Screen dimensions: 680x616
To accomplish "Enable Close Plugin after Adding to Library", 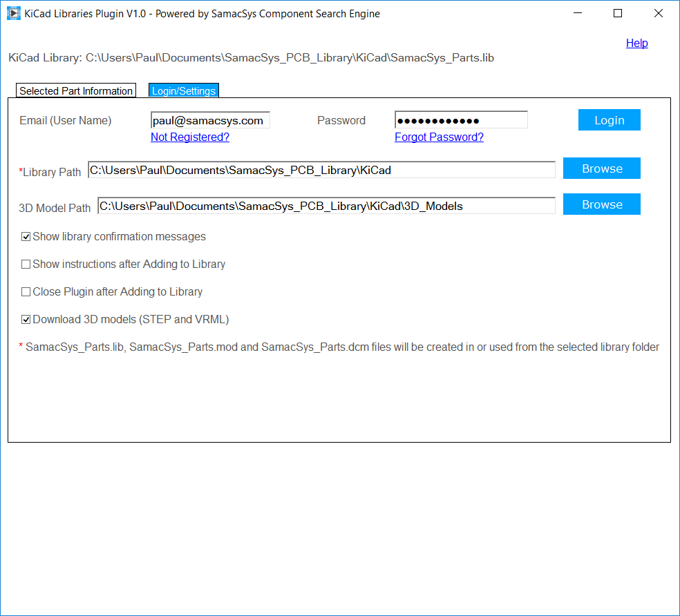I will 26,291.
